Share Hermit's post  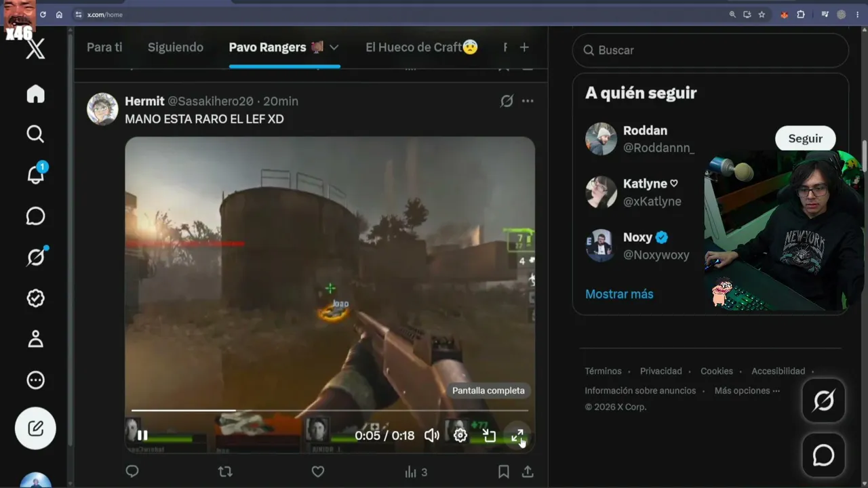[528, 472]
